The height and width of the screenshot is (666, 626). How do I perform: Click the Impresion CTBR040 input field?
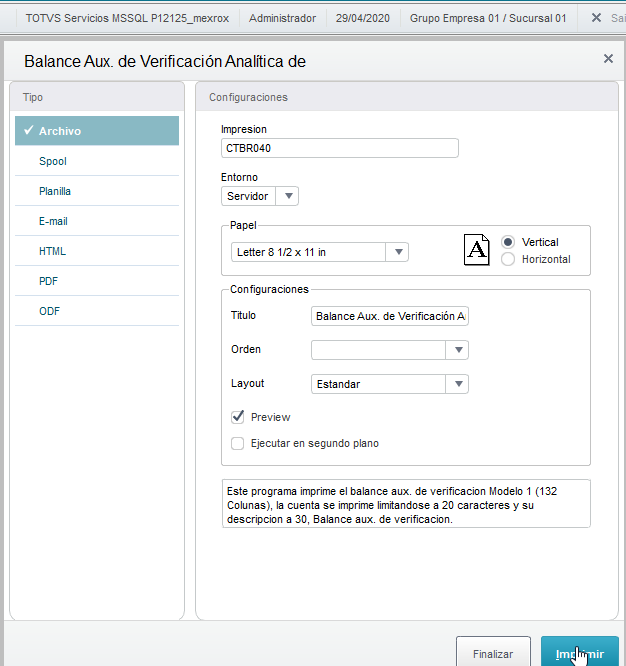click(340, 148)
